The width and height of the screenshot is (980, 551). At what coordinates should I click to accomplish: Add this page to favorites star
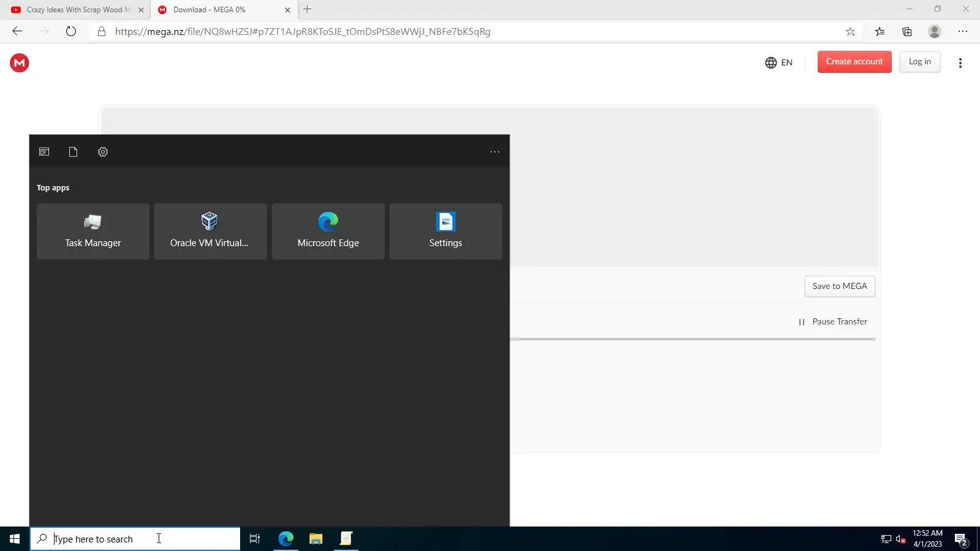tap(850, 32)
